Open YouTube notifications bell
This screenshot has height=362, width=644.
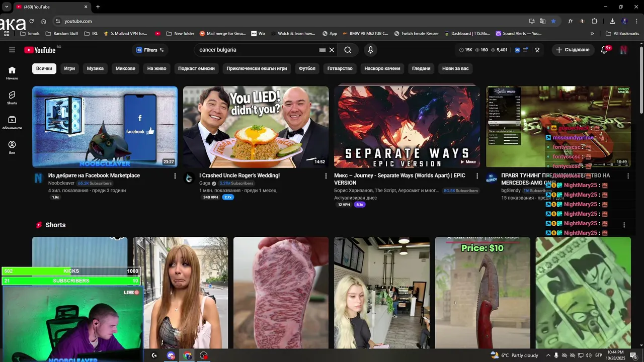click(x=605, y=50)
